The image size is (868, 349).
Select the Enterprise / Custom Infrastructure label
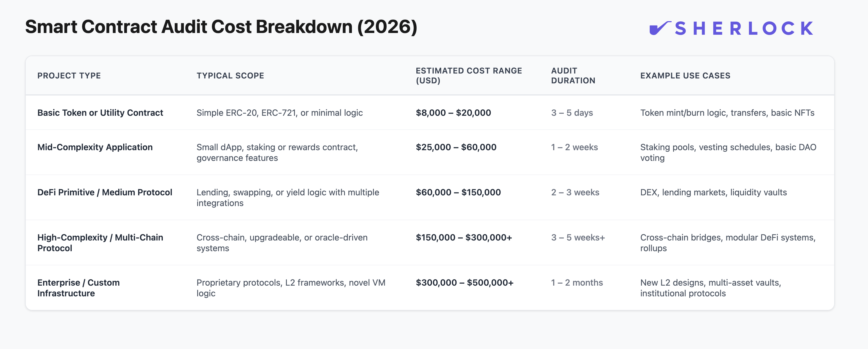pos(79,288)
